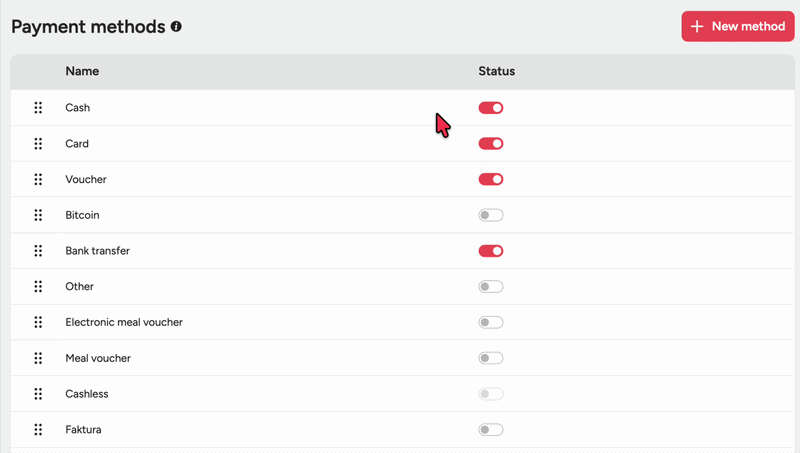Switch off Bank transfer status

pyautogui.click(x=490, y=251)
